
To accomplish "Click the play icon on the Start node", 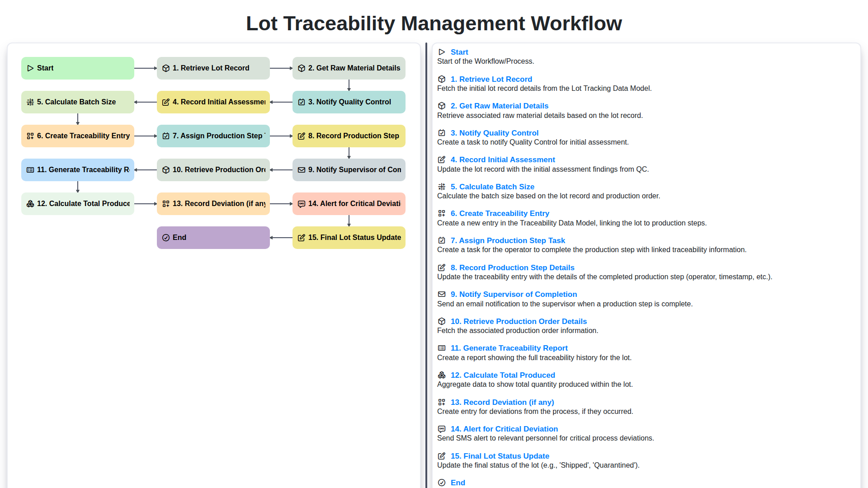I will (30, 68).
